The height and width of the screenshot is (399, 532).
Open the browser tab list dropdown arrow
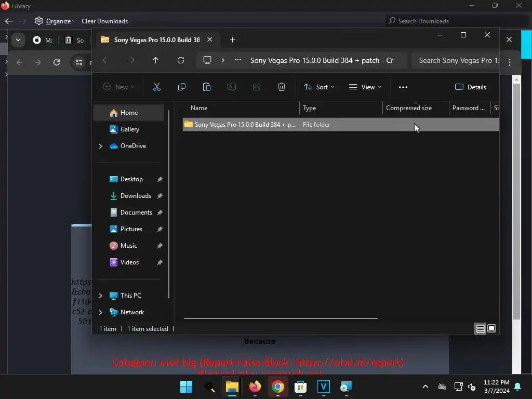pos(18,40)
